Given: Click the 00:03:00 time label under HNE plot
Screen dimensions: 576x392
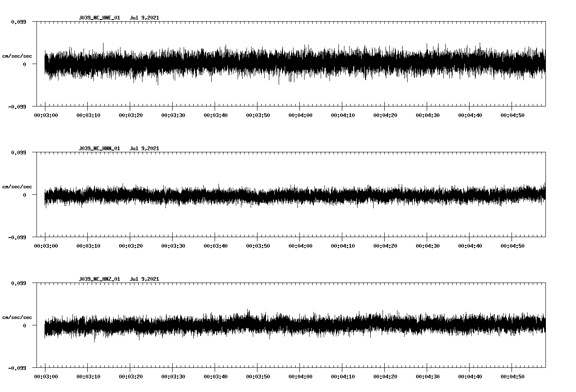Looking at the screenshot, I should pos(46,115).
